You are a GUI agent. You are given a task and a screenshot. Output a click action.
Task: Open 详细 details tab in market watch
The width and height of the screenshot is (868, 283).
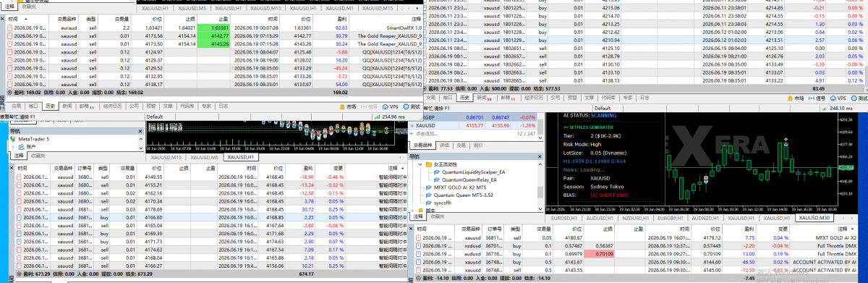tap(445, 146)
